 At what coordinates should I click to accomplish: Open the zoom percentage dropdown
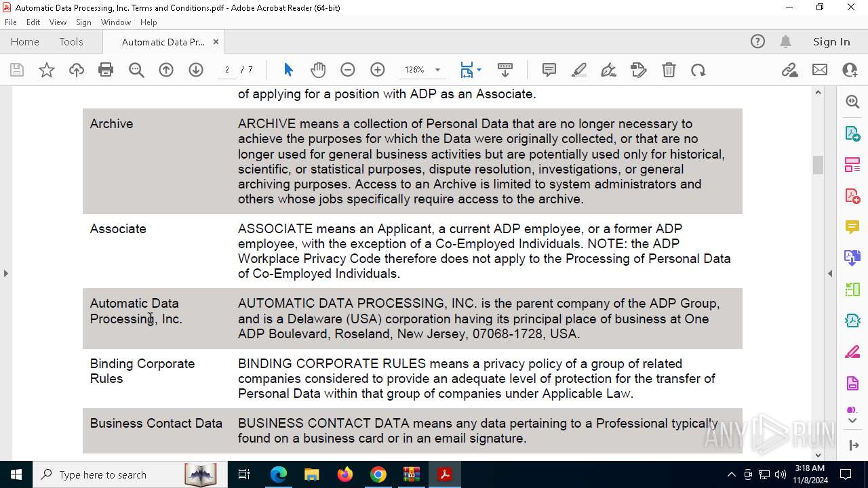click(437, 70)
